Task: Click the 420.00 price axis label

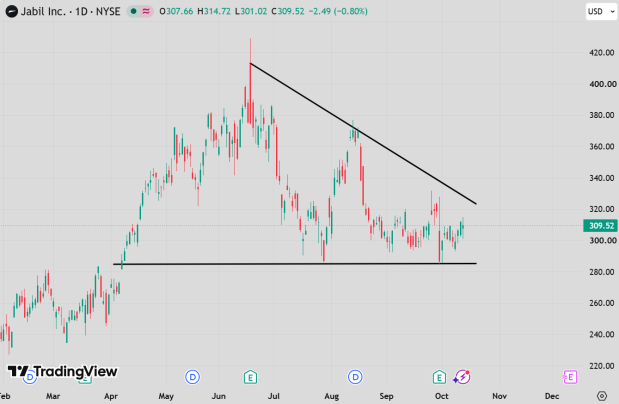Action: [x=602, y=53]
